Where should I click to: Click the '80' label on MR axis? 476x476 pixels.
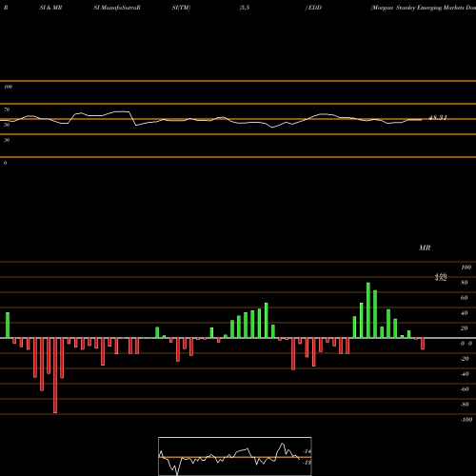(465, 283)
